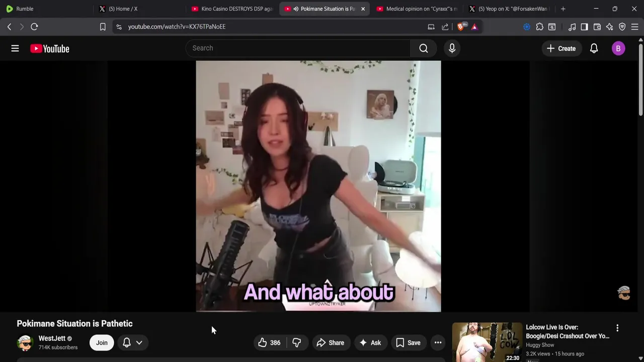Go back to the previous page

point(9,27)
